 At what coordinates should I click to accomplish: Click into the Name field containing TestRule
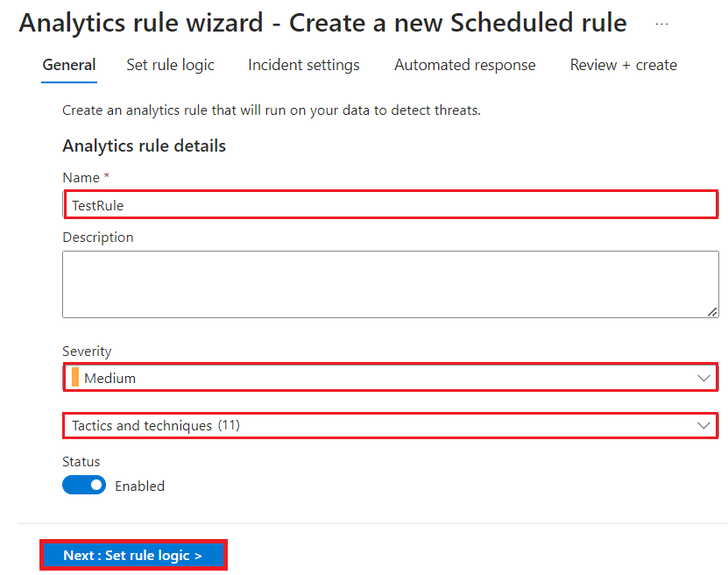click(x=390, y=205)
